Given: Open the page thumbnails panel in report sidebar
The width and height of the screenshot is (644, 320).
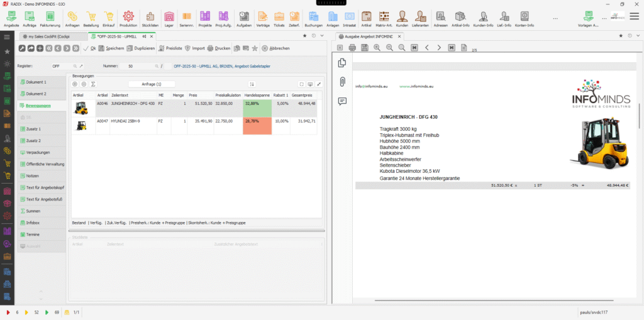Looking at the screenshot, I should [x=342, y=63].
